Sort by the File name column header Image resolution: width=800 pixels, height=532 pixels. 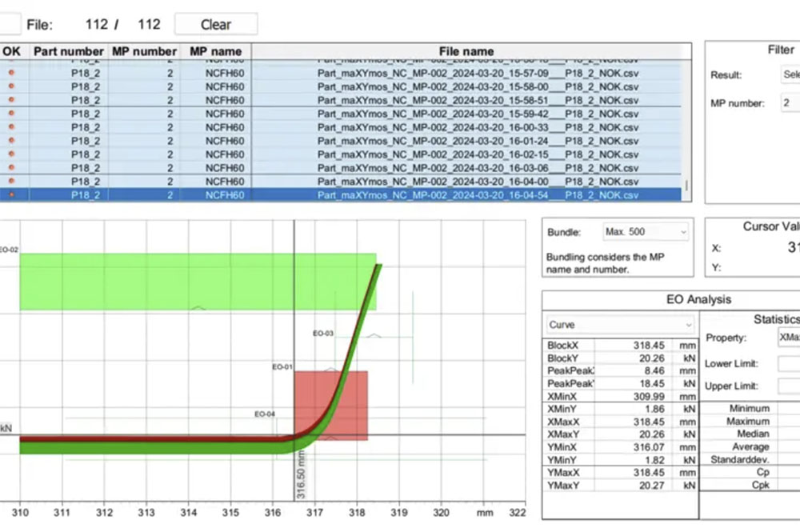(x=466, y=51)
